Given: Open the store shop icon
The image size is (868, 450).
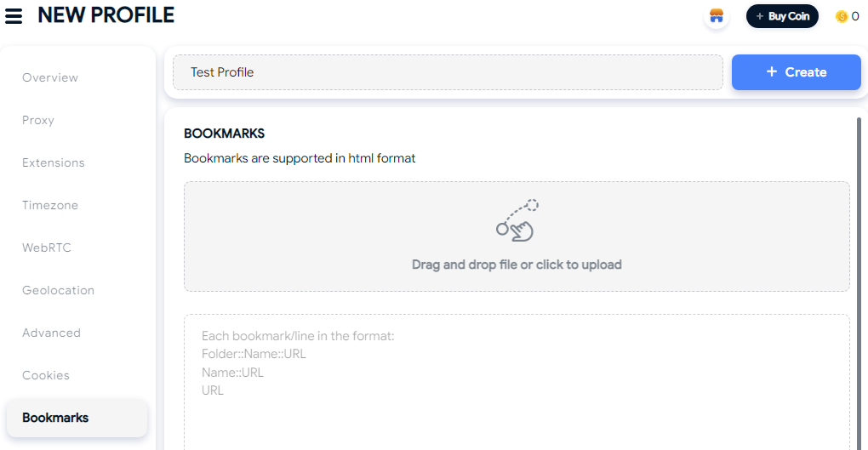Looking at the screenshot, I should [717, 16].
